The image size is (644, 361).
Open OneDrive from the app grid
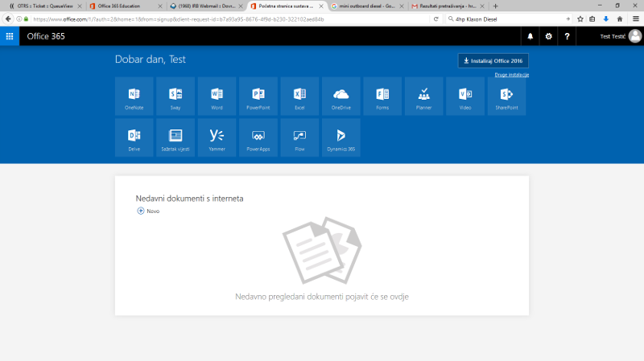[341, 96]
